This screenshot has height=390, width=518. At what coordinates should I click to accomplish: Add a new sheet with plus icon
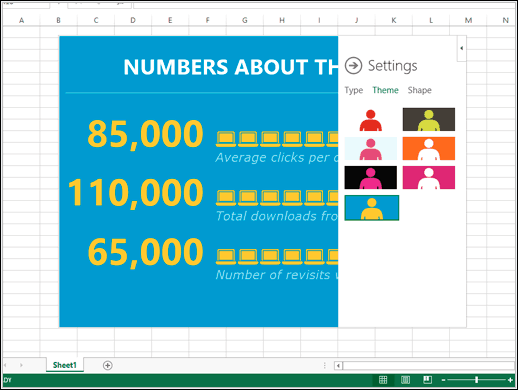[x=107, y=365]
